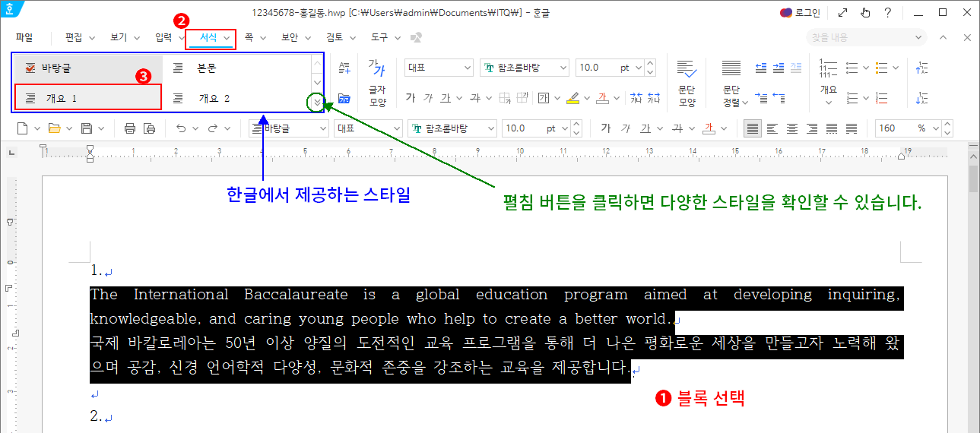Image resolution: width=980 pixels, height=433 pixels.
Task: Print the document
Action: pos(130,128)
